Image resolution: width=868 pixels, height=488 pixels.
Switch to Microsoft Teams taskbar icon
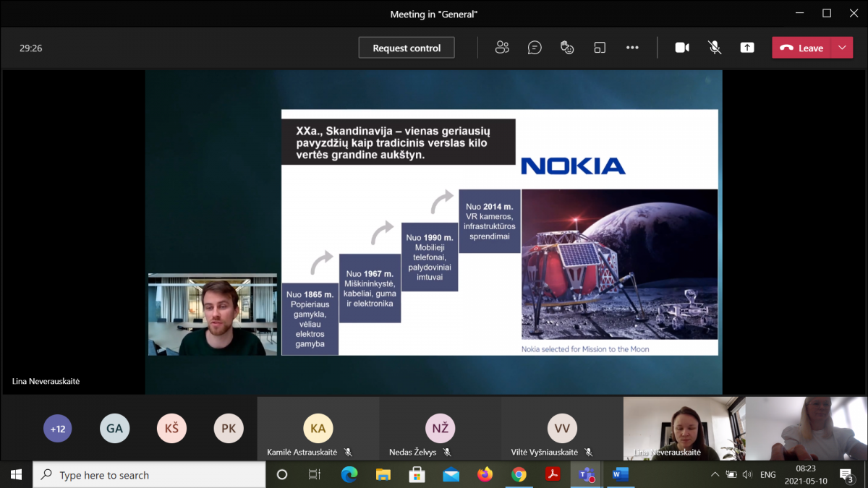point(587,475)
